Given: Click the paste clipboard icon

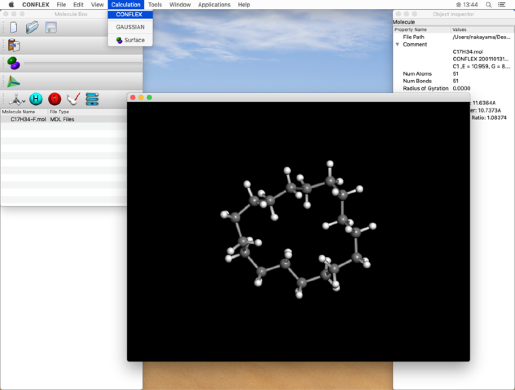Looking at the screenshot, I should click(x=14, y=45).
